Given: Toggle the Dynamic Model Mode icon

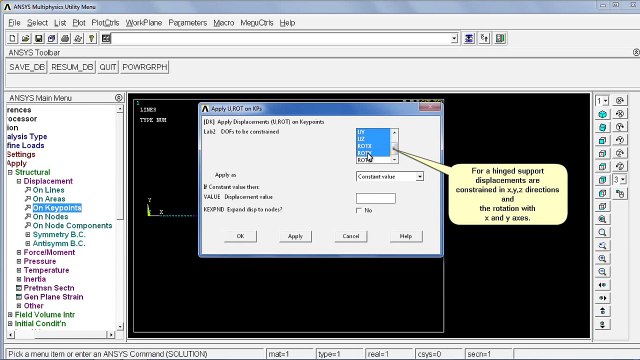Looking at the screenshot, I should 620,193.
